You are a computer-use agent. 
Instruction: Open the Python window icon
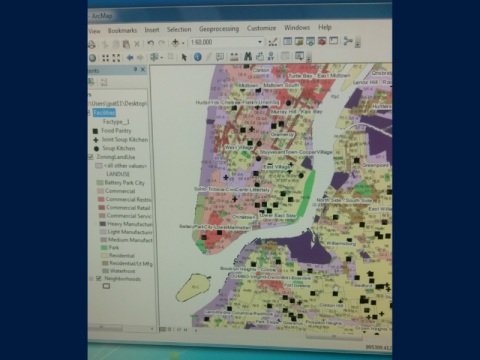(x=333, y=41)
